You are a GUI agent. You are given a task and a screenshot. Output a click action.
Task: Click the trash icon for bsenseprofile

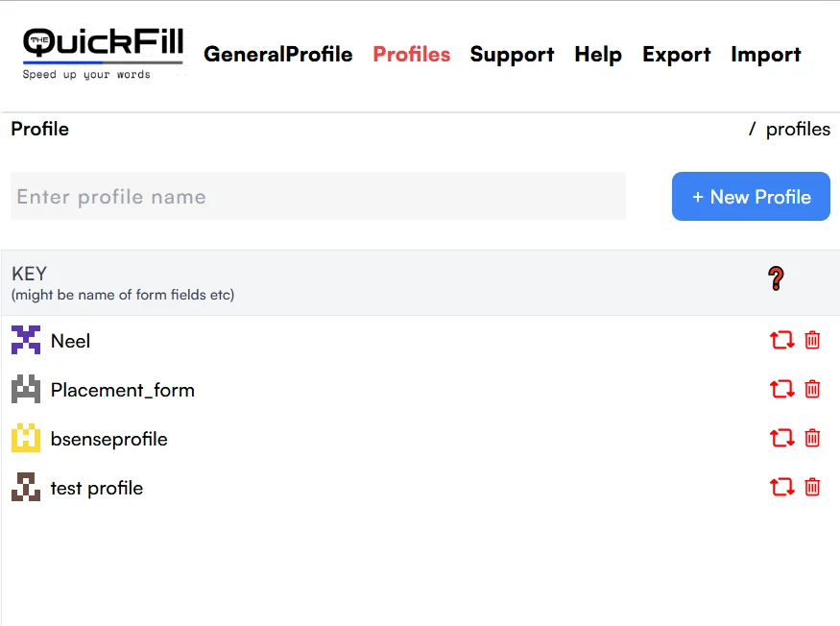[812, 438]
